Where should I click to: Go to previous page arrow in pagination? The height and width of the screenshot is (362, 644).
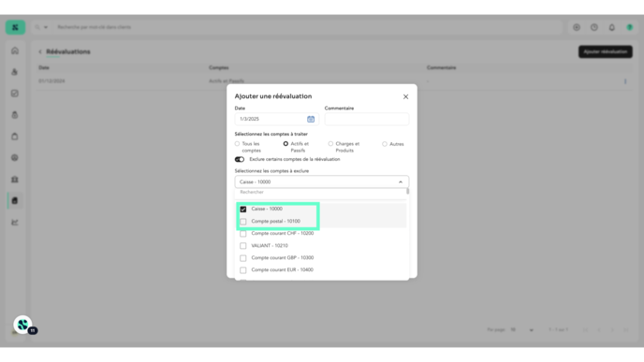pyautogui.click(x=599, y=330)
